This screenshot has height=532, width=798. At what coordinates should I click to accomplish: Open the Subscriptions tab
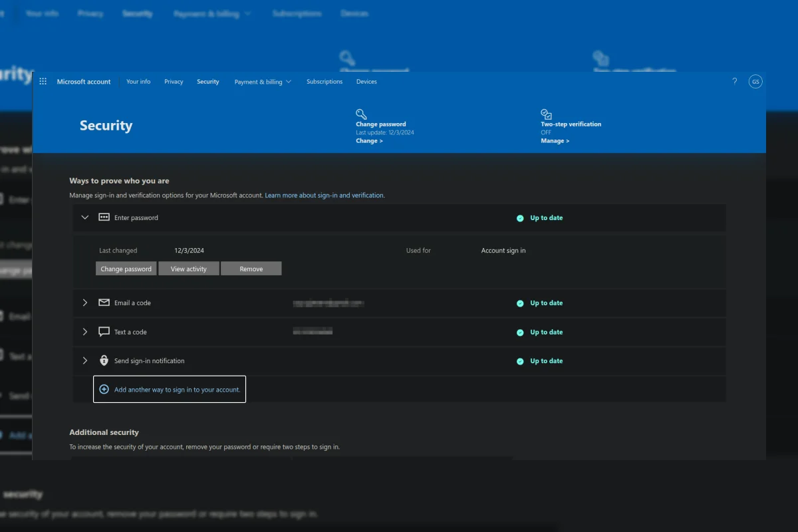[325, 82]
